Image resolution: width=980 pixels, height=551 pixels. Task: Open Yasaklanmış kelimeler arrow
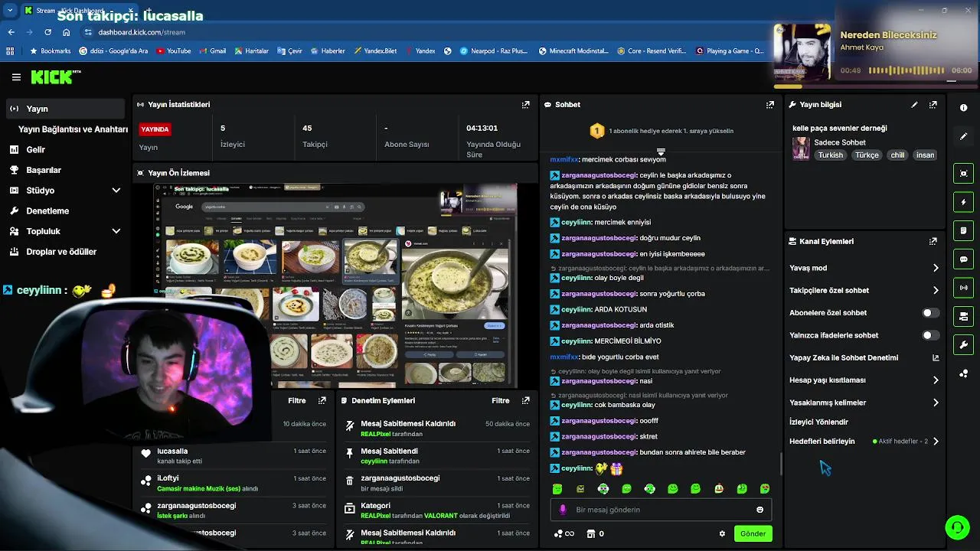pyautogui.click(x=935, y=403)
